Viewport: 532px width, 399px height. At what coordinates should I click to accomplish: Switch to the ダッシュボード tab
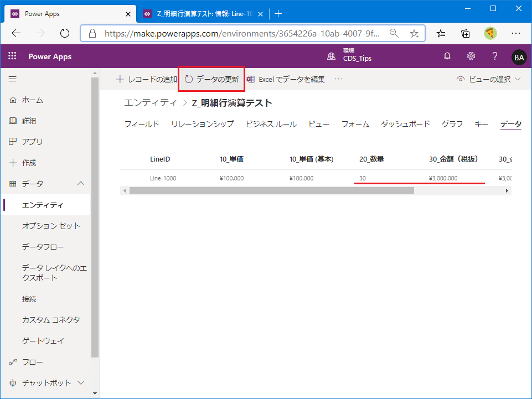click(405, 124)
